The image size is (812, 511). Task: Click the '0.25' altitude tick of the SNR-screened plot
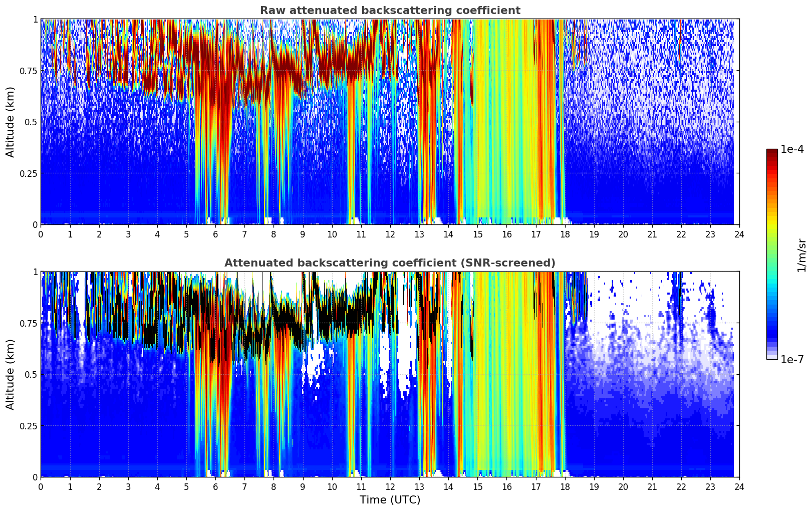[x=29, y=426]
